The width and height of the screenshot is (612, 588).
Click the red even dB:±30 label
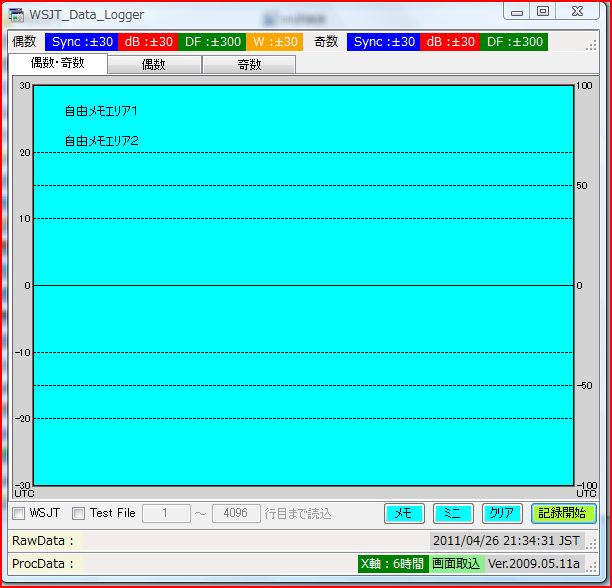pyautogui.click(x=147, y=42)
